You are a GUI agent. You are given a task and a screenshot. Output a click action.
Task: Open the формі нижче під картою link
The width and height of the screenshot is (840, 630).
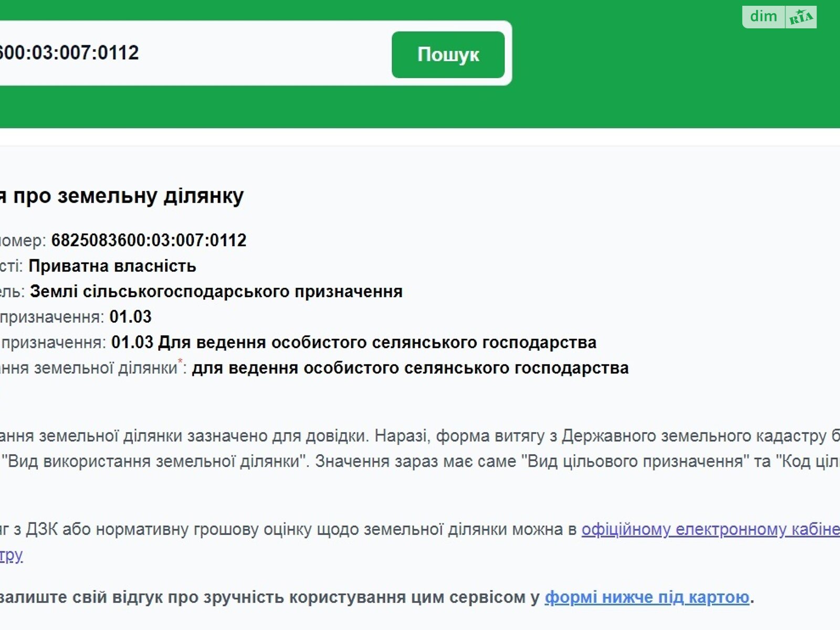coord(647,597)
